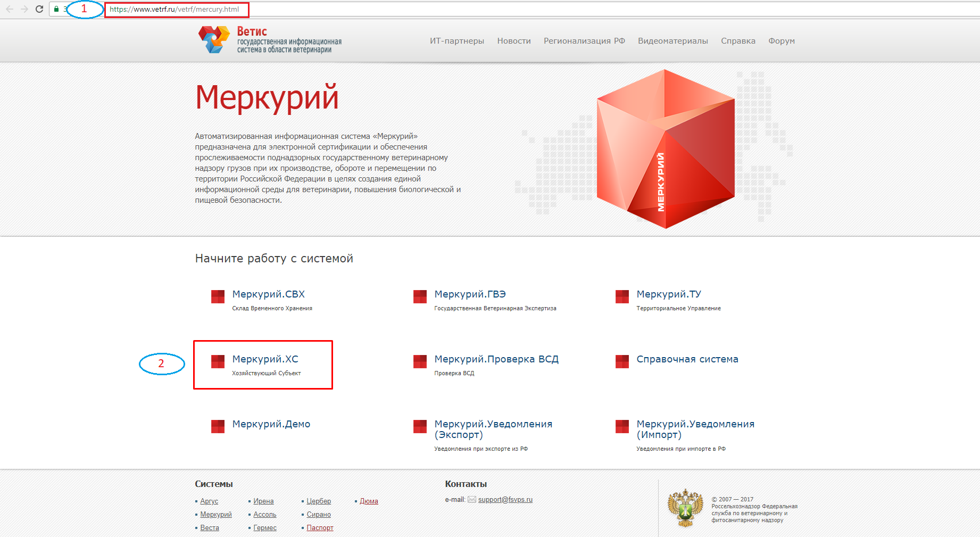Viewport: 980px width, 537px height.
Task: Open the Аргус footer link
Action: 209,501
